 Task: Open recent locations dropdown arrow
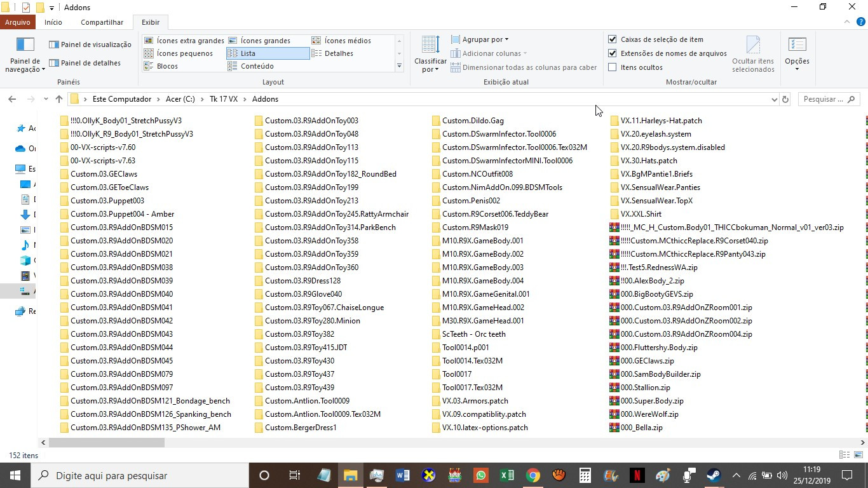pos(46,99)
